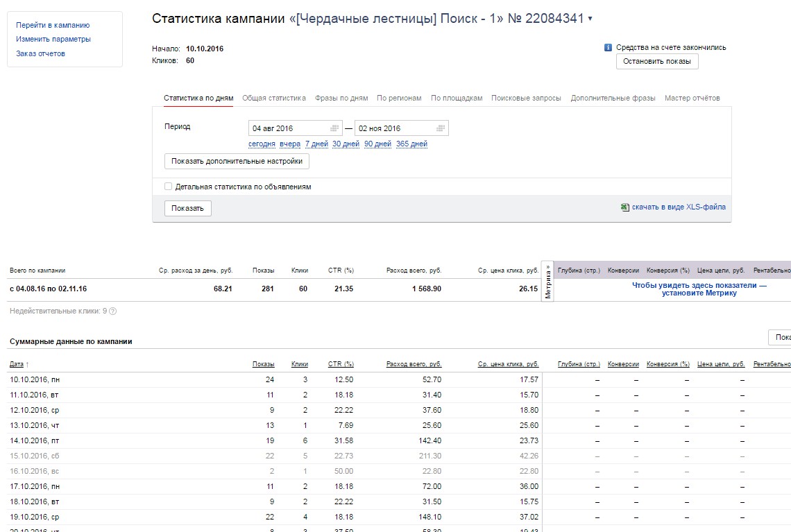The width and height of the screenshot is (791, 532).
Task: Set period to 90 дней
Action: pyautogui.click(x=378, y=144)
